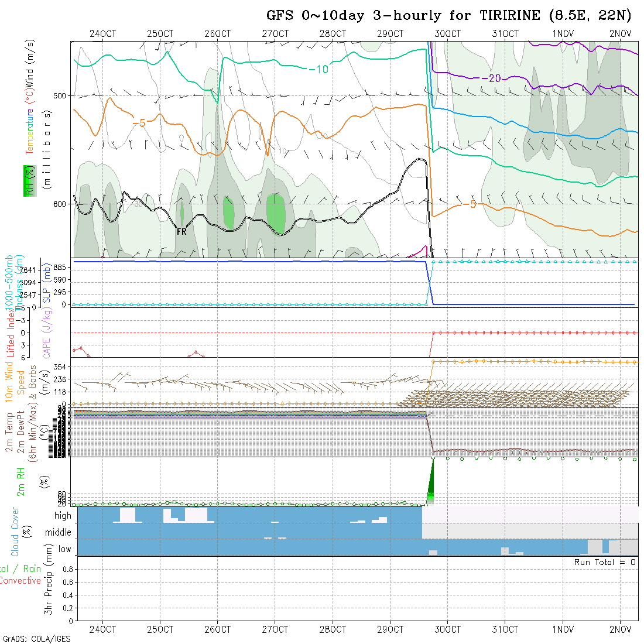644x644 pixels.
Task: Click the 30OCT label on bottom axis
Action: tap(447, 629)
